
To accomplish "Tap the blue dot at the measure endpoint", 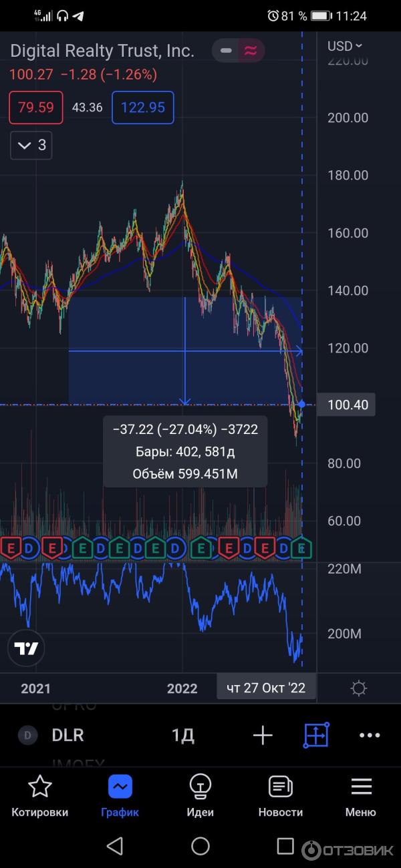I will 302,404.
